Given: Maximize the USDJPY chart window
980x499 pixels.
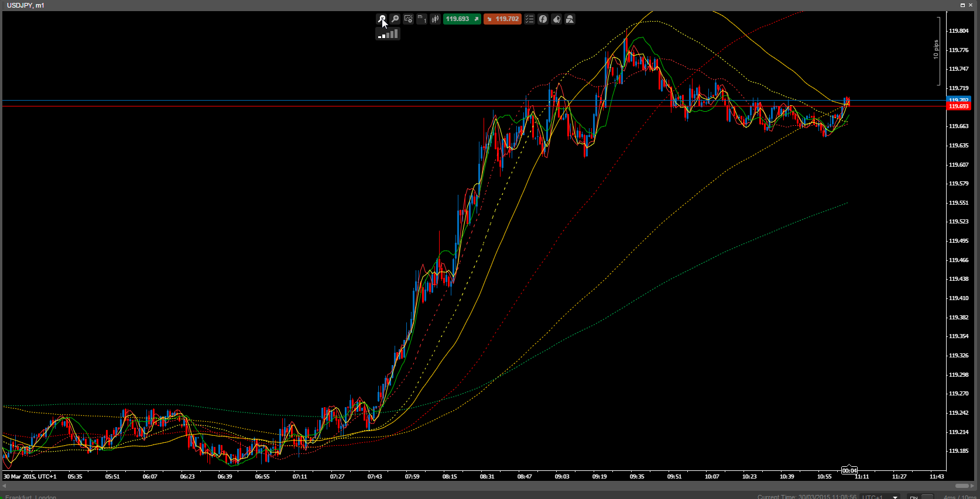Looking at the screenshot, I should coord(962,5).
